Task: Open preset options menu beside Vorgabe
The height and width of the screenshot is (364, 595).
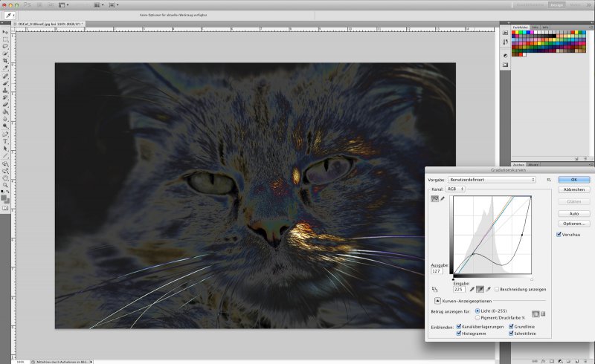Action: (549, 180)
